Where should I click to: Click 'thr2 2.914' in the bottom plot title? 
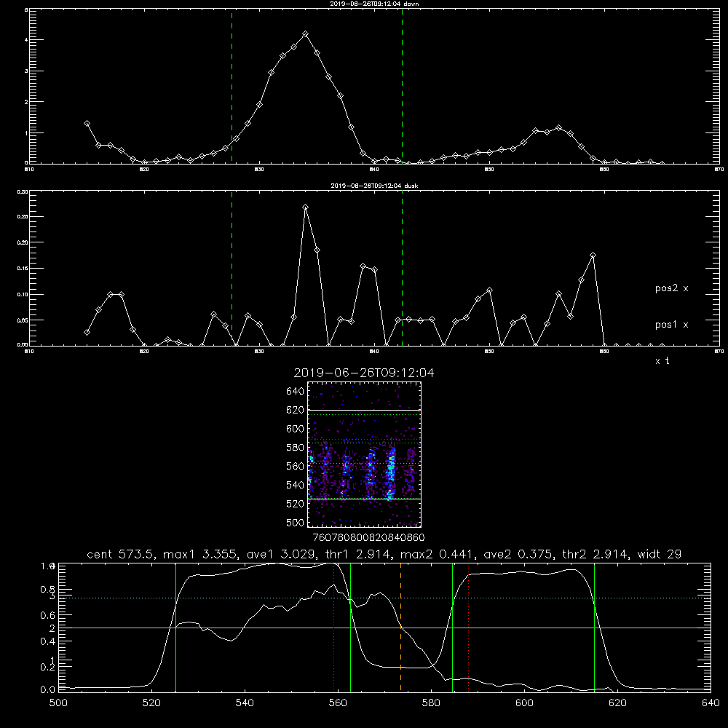pos(596,554)
